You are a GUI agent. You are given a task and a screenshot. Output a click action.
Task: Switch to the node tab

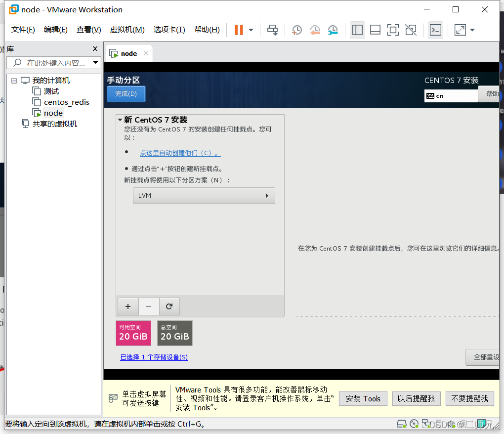pos(127,53)
